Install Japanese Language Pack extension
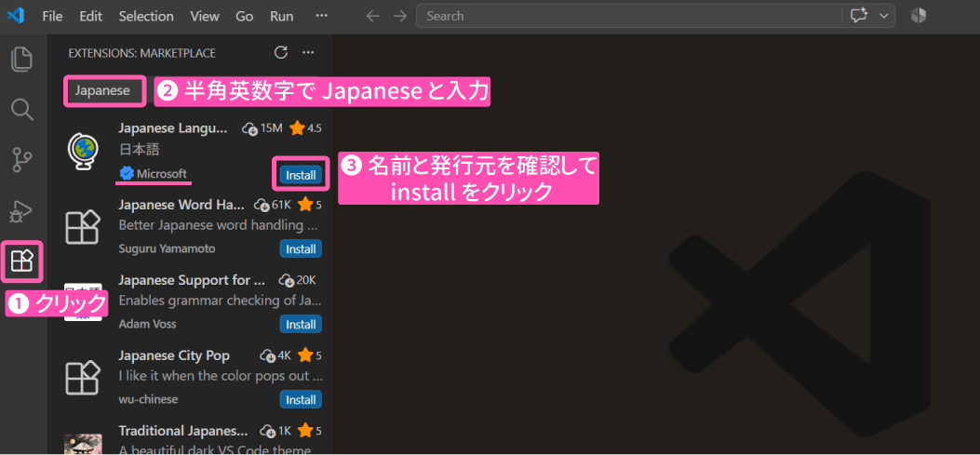Image resolution: width=980 pixels, height=455 pixels. [x=301, y=175]
